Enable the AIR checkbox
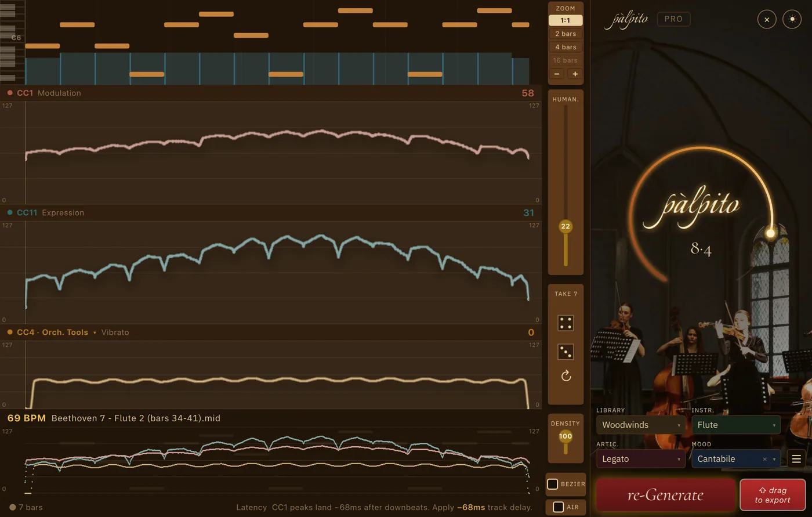812x517 pixels. [558, 507]
